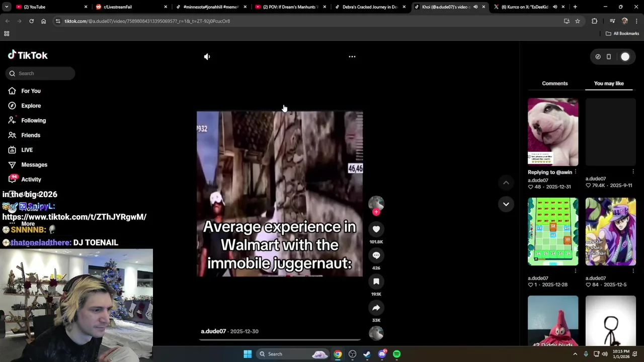644x362 pixels.
Task: Reload the page in Chrome
Action: click(x=31, y=21)
